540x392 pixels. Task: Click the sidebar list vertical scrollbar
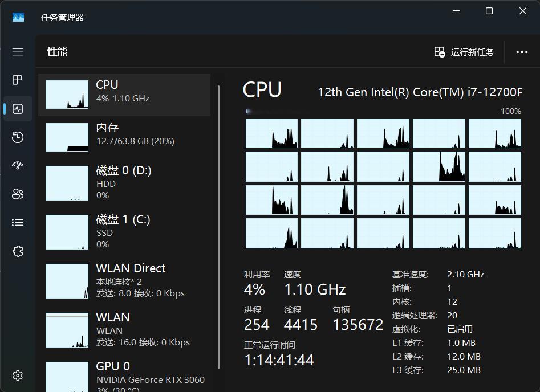219,227
